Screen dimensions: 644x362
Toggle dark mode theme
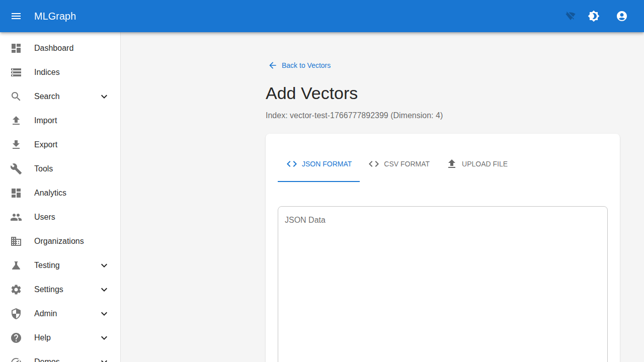pyautogui.click(x=594, y=16)
